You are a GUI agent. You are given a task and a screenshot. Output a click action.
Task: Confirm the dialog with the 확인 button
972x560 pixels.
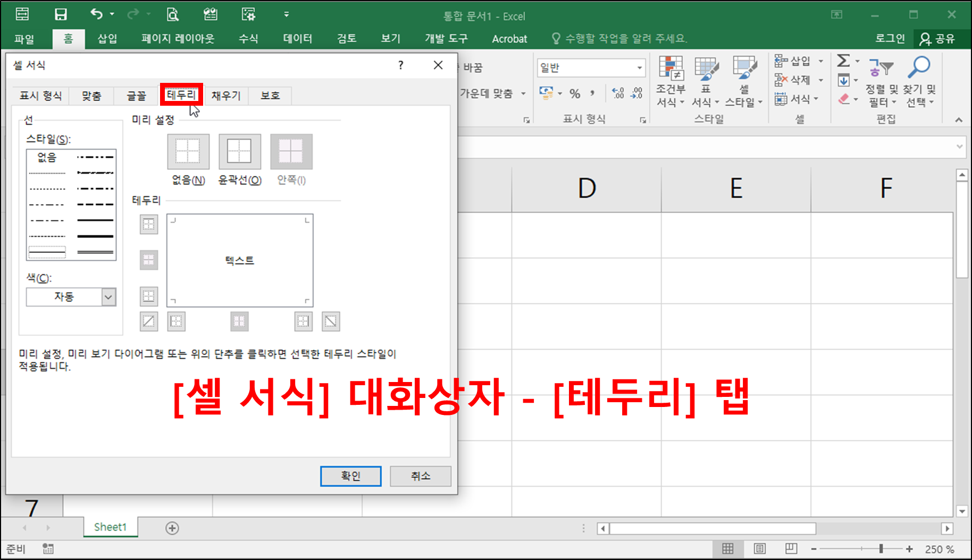click(x=350, y=476)
